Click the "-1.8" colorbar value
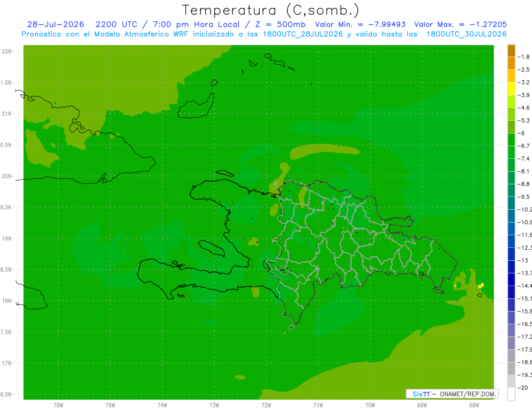Viewport: 532px width, 411px height. (524, 57)
